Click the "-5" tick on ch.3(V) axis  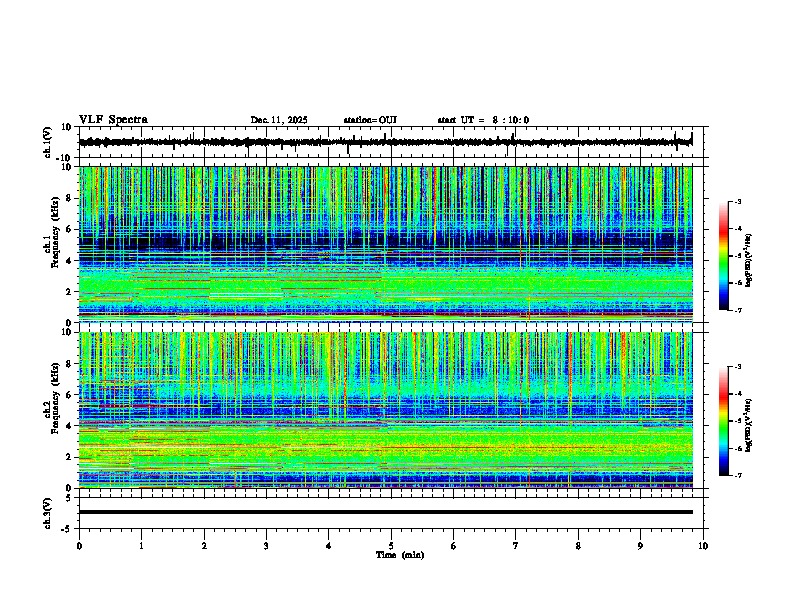(68, 529)
